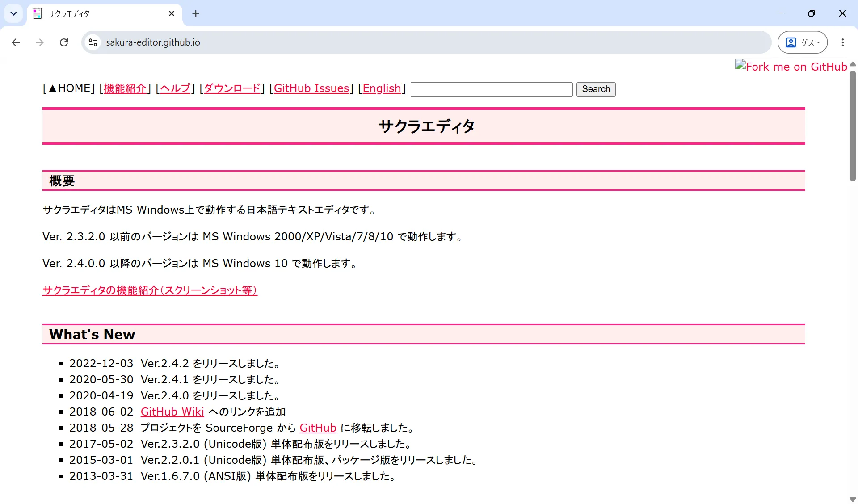Reload the page with the refresh icon
858x504 pixels.
(64, 42)
